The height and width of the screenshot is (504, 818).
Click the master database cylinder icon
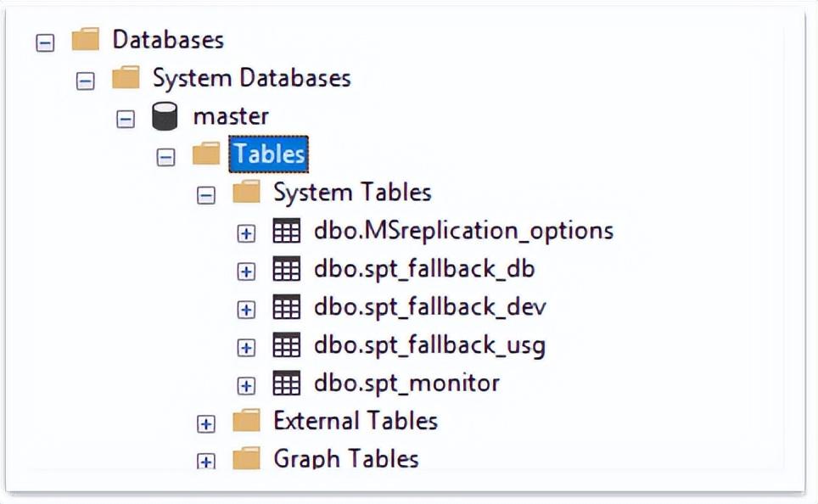click(165, 117)
